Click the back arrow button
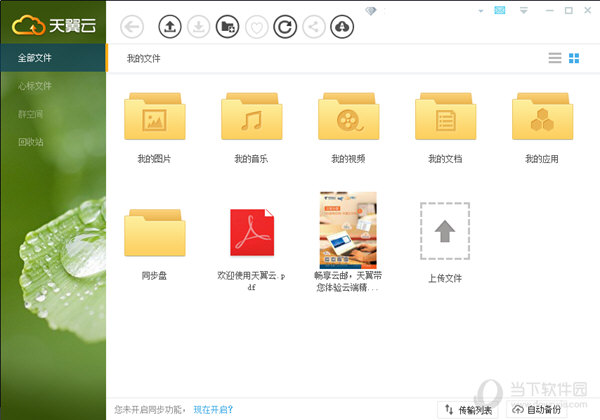Screen dimensions: 600x420 click(132, 27)
